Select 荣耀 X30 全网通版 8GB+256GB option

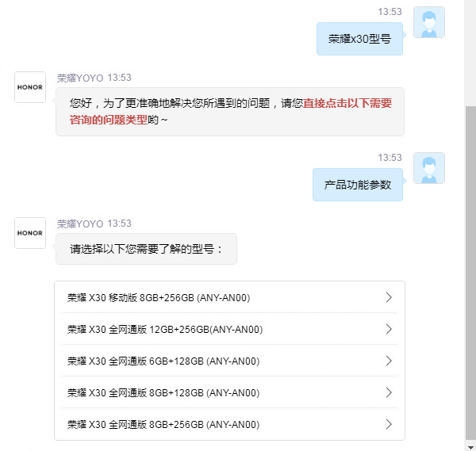click(x=229, y=424)
